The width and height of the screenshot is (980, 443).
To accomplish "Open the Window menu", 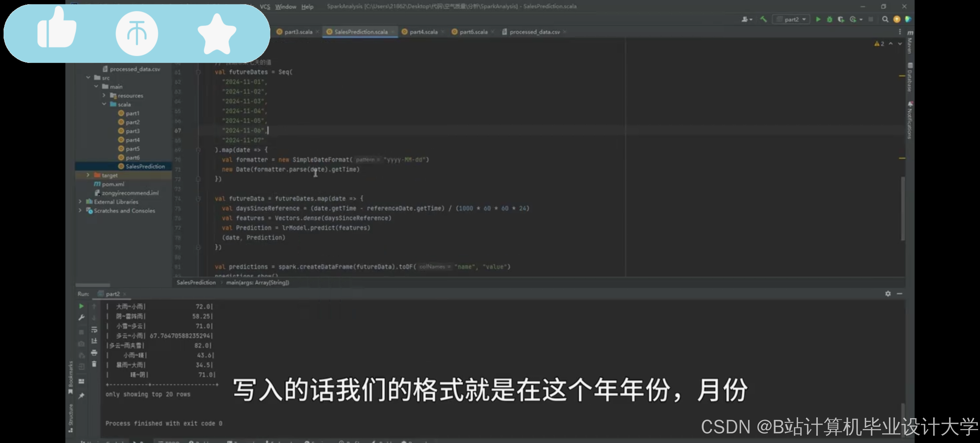I will 285,7.
